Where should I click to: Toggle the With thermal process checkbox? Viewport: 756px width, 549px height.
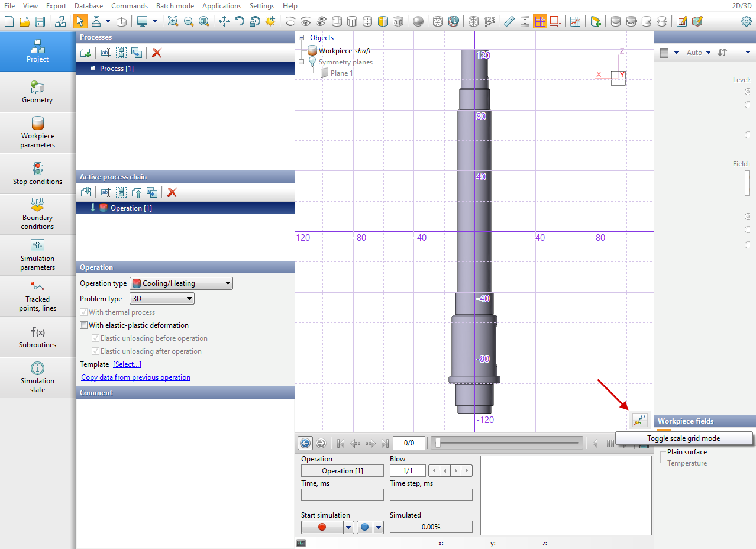[x=84, y=312]
